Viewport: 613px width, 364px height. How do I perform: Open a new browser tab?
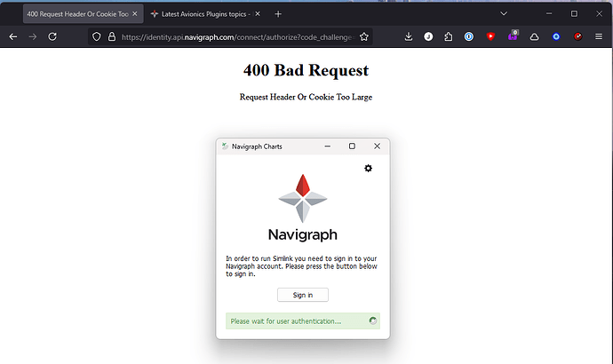point(278,14)
